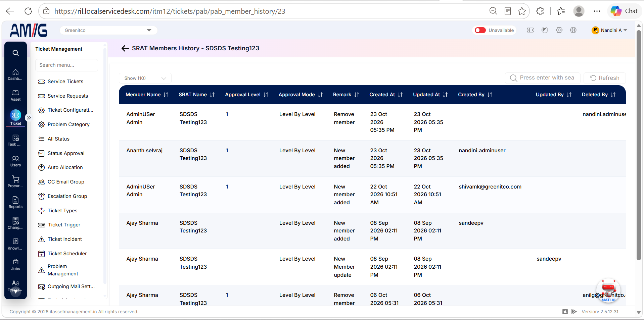Open the Asset sidebar icon

click(15, 95)
